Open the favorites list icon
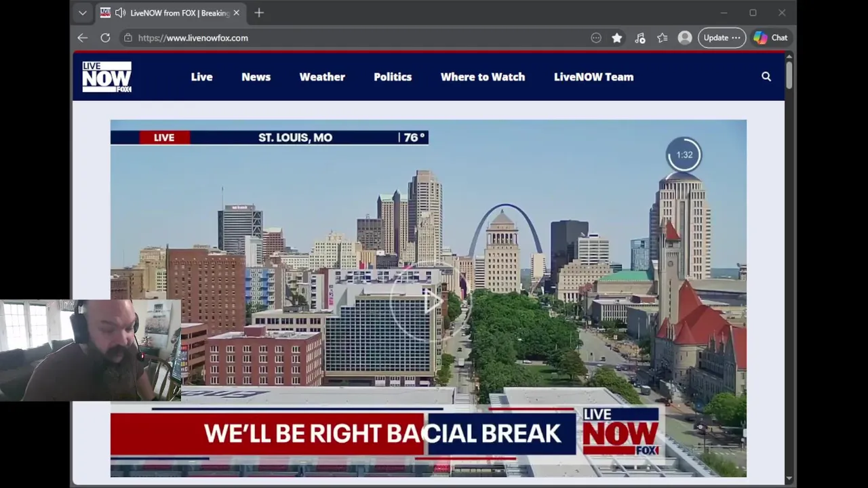This screenshot has width=868, height=488. click(x=663, y=38)
